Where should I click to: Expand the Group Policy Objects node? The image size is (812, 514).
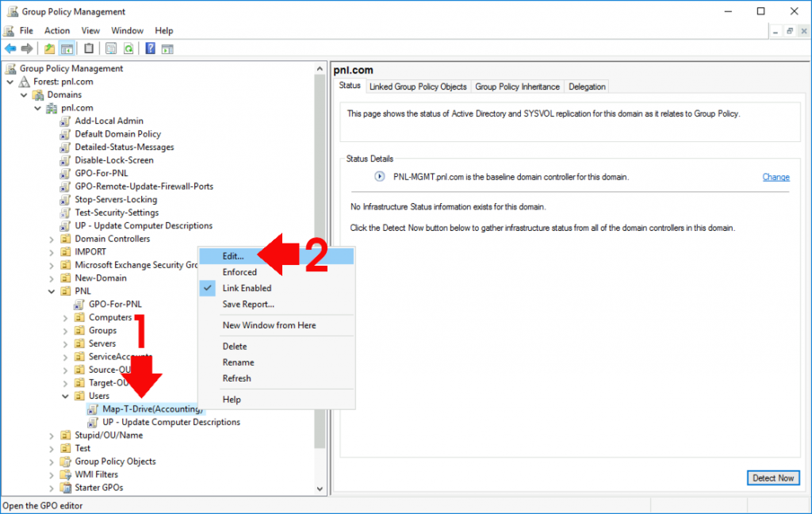51,461
